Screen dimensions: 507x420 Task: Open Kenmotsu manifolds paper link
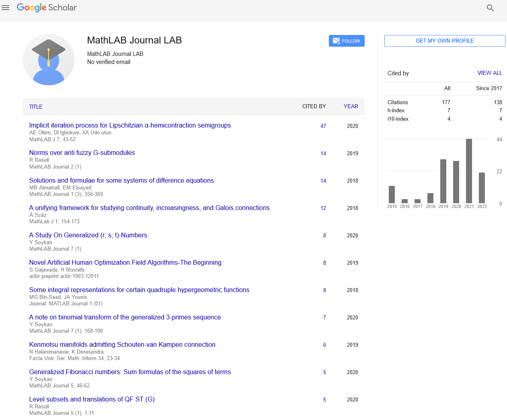(x=122, y=344)
